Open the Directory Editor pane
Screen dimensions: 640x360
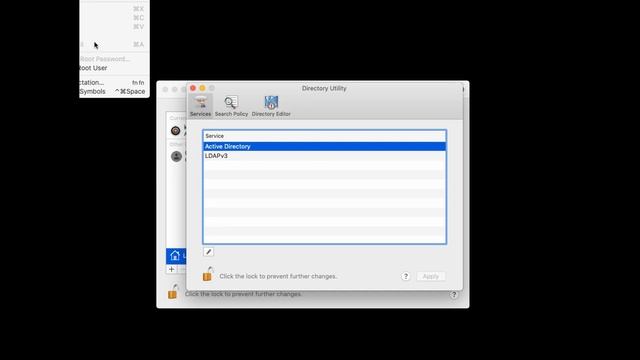[x=271, y=106]
